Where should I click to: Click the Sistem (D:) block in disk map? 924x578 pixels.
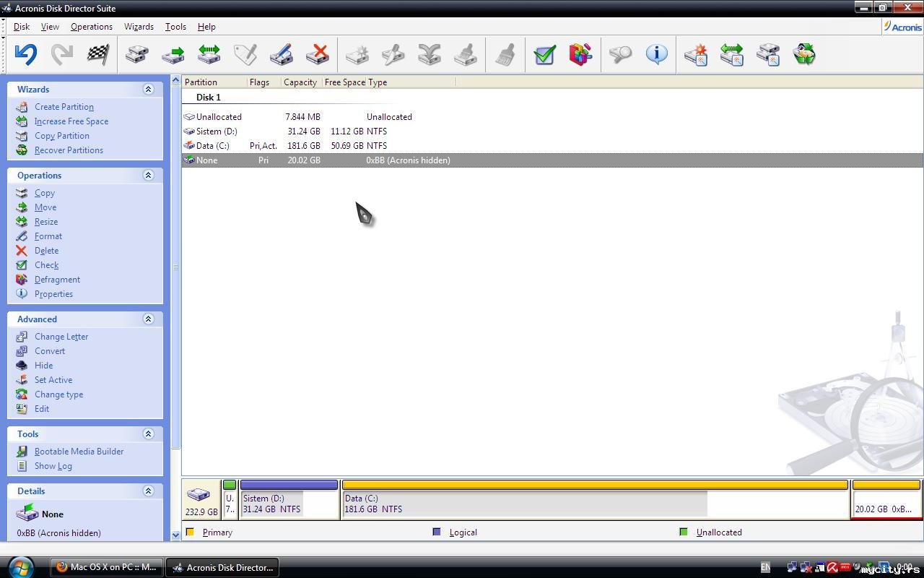coord(289,499)
